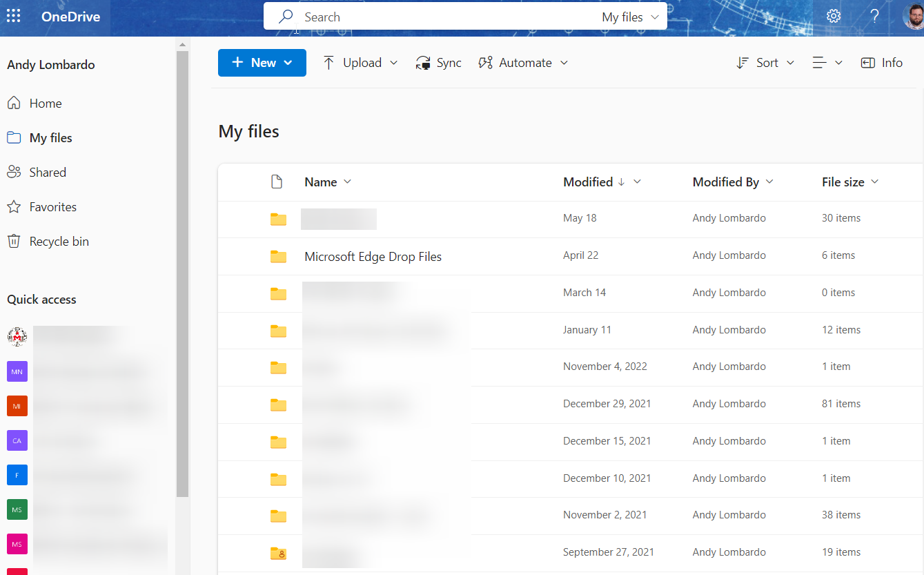Click the scroll up arrow of sidebar scrollbar
The width and height of the screenshot is (924, 575).
pyautogui.click(x=182, y=45)
